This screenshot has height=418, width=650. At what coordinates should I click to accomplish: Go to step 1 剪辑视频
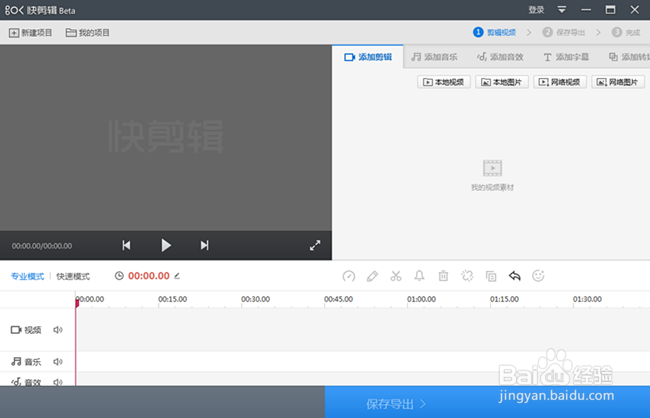tap(495, 32)
